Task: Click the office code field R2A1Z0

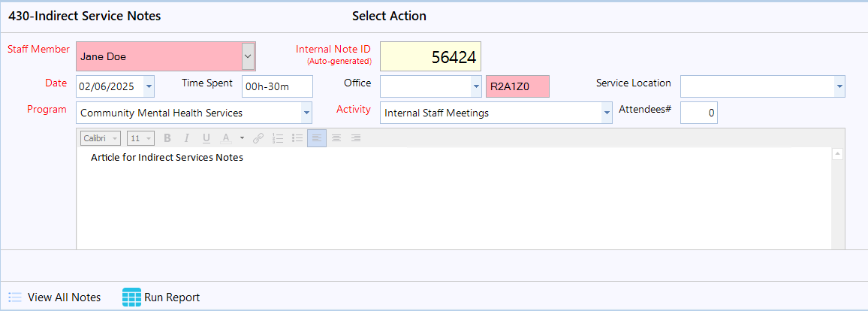Action: [517, 86]
